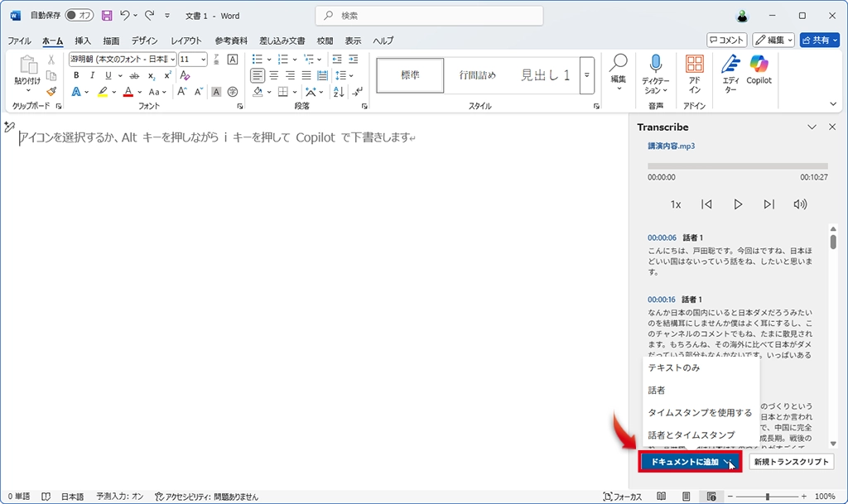Click the 新規トランスクリプト button
848x504 pixels.
[791, 462]
